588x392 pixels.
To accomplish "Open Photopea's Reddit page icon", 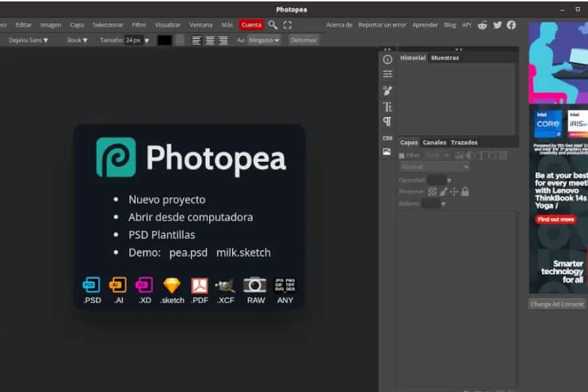I will 482,25.
